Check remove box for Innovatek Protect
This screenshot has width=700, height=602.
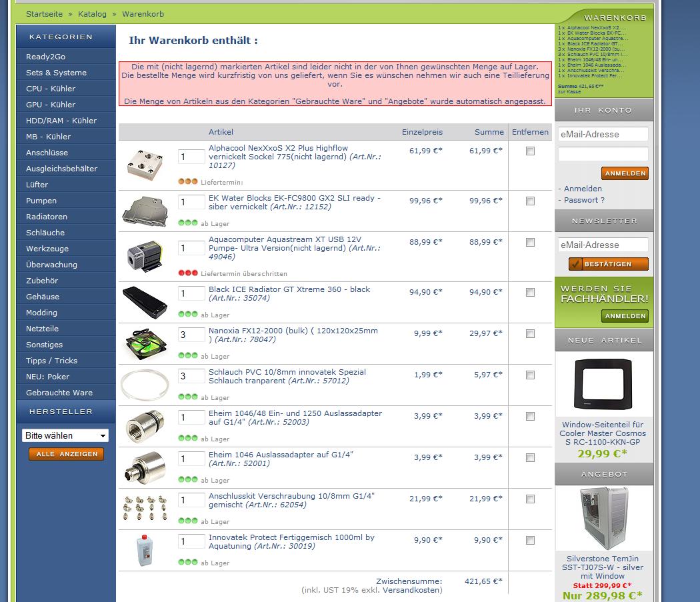click(x=531, y=541)
